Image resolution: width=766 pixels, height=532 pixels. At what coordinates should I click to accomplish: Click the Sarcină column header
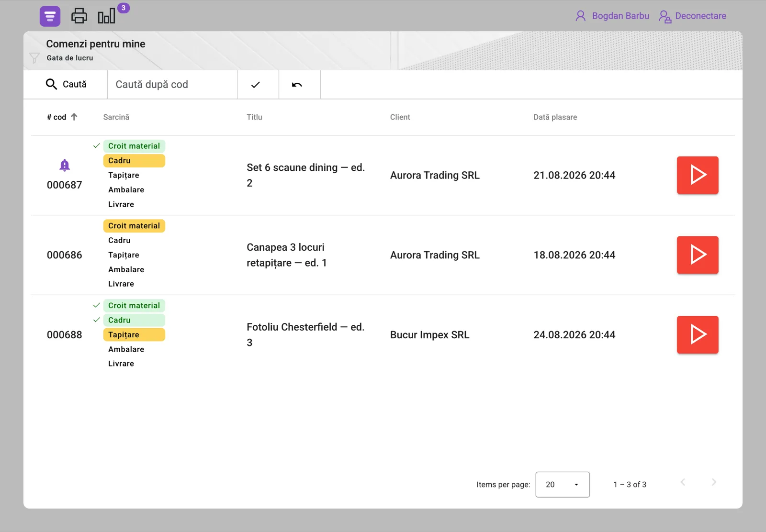coord(116,117)
